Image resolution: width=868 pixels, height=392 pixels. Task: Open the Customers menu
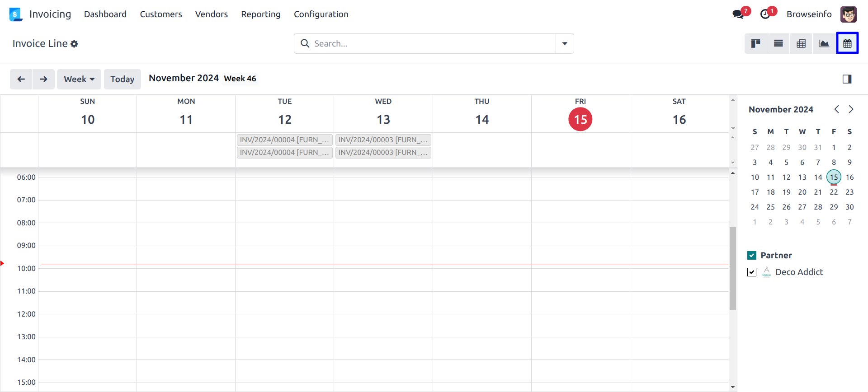click(x=160, y=14)
